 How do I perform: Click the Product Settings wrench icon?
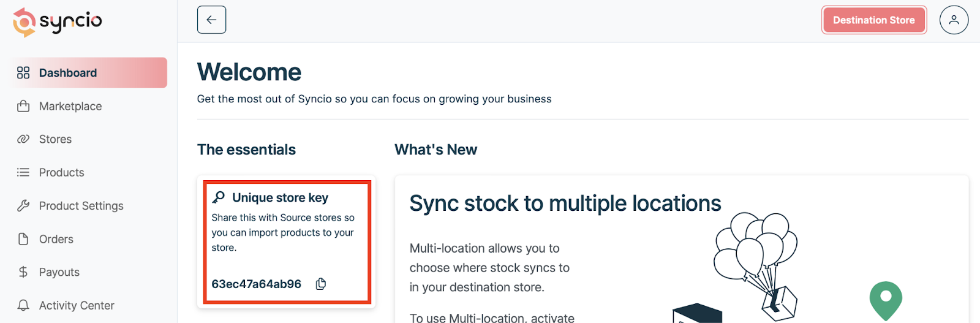(x=23, y=206)
